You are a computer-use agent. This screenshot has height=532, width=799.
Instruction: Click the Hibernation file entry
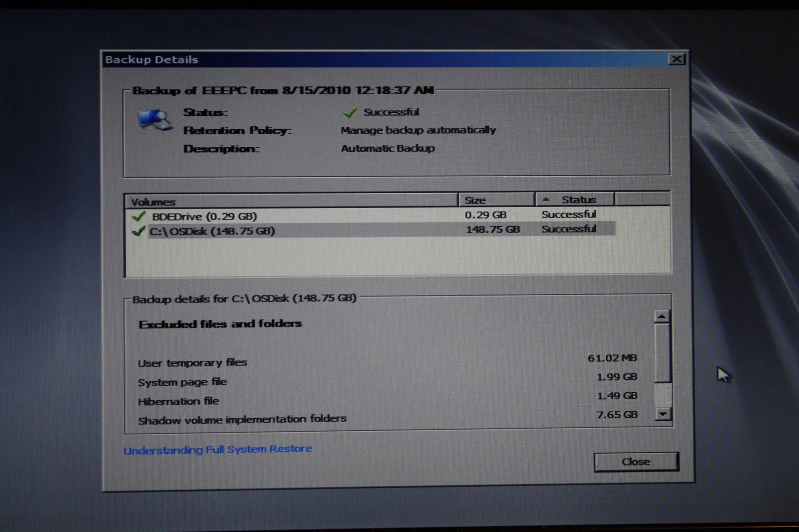[178, 401]
